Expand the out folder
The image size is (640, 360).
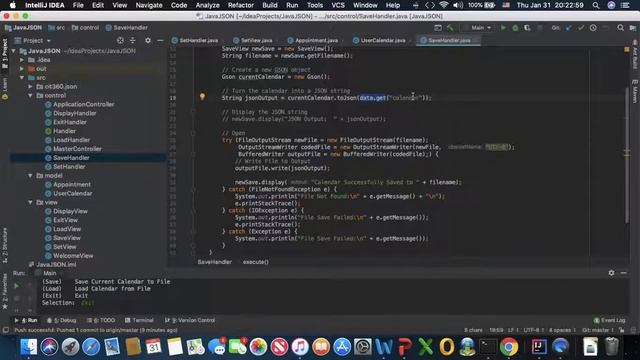[x=22, y=69]
